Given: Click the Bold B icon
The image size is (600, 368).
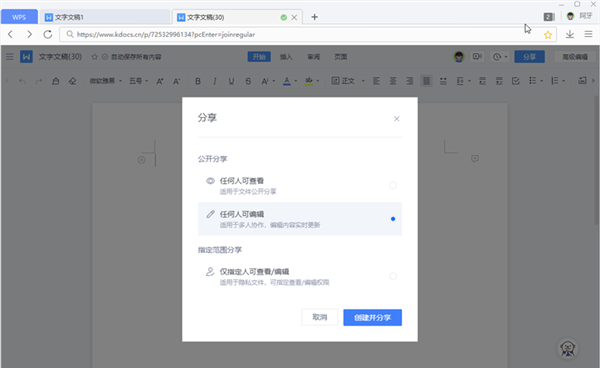Looking at the screenshot, I should (x=198, y=81).
